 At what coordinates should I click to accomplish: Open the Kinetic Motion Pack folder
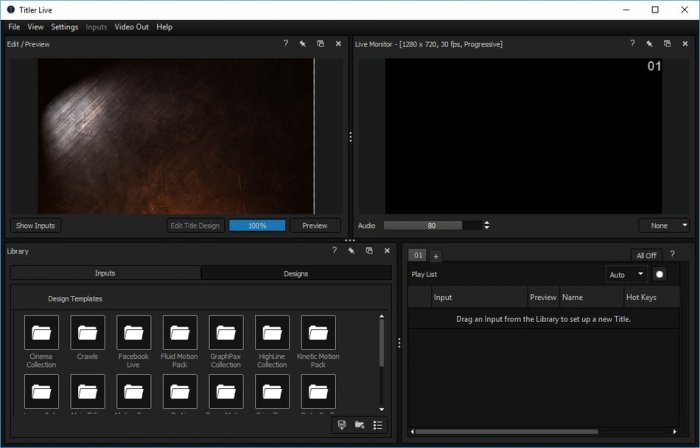pos(318,333)
